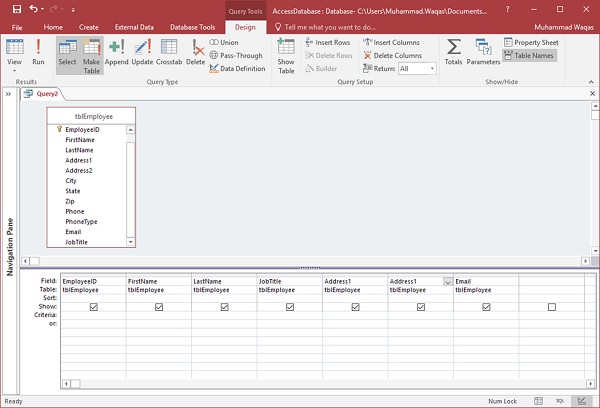Choose the Append query icon
This screenshot has height=408, width=600.
pyautogui.click(x=117, y=52)
